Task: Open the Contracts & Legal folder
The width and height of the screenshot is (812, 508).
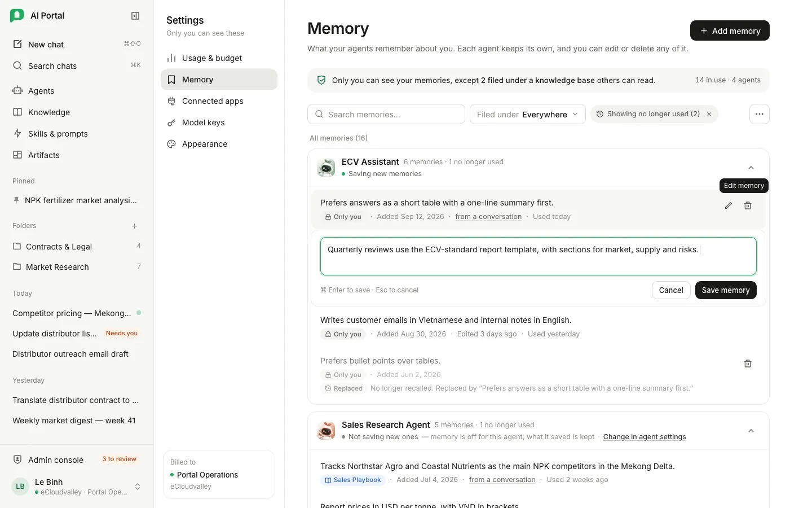Action: click(x=77, y=247)
